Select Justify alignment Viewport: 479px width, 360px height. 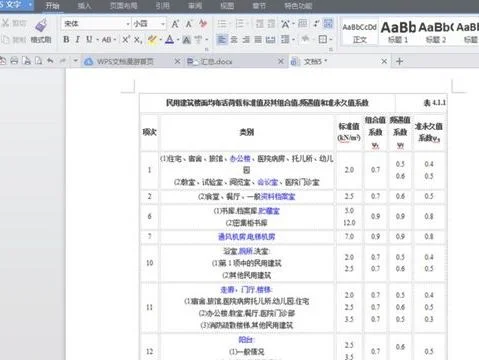(x=258, y=40)
